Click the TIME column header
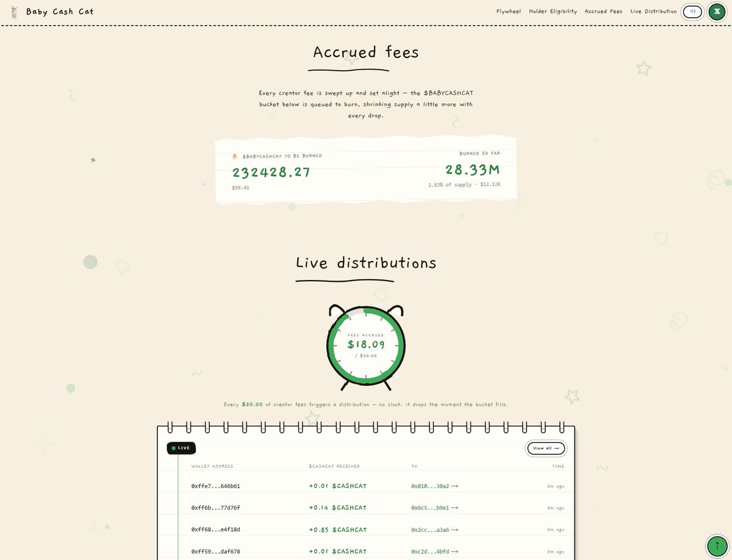The height and width of the screenshot is (560, 732). click(x=558, y=467)
